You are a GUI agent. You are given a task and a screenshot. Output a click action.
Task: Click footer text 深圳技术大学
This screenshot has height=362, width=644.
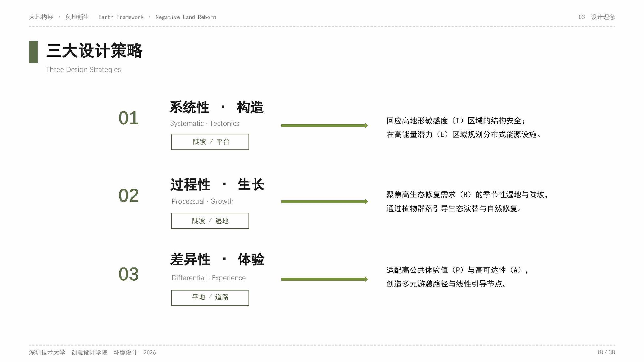click(47, 352)
